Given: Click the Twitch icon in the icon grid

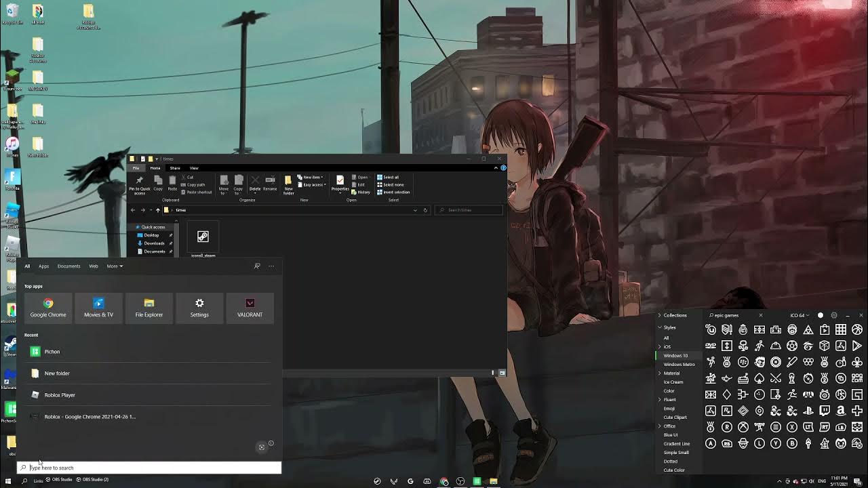Looking at the screenshot, I should click(825, 411).
